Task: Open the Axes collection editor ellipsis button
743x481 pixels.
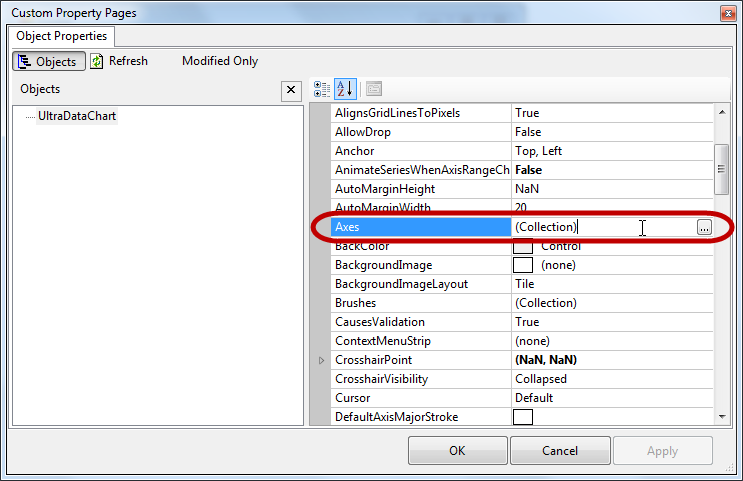Action: point(704,228)
